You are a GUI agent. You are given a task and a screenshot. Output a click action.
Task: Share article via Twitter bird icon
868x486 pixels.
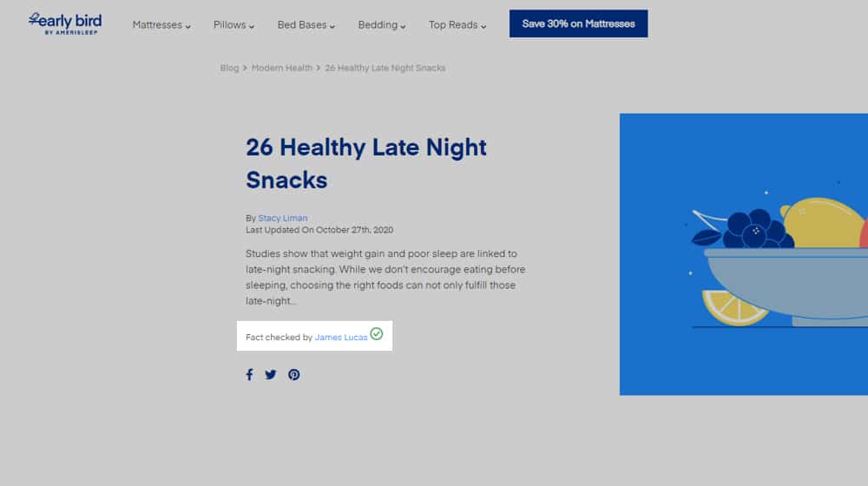[x=271, y=375]
